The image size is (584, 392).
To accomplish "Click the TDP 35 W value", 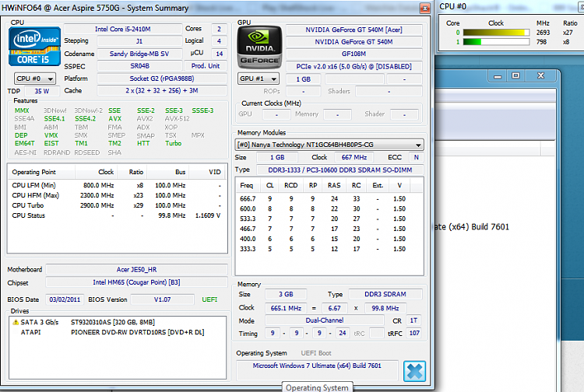I will (x=42, y=91).
